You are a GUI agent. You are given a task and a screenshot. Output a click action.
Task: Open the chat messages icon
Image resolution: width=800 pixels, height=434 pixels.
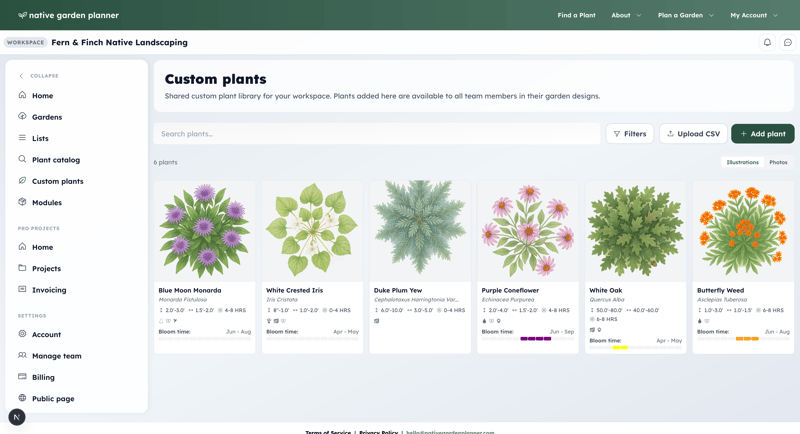(787, 43)
